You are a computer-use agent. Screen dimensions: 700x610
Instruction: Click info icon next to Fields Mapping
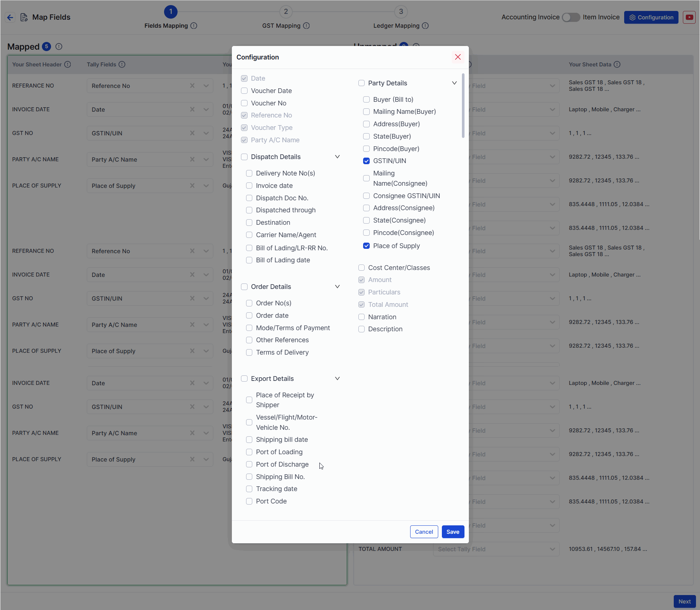[x=194, y=26]
